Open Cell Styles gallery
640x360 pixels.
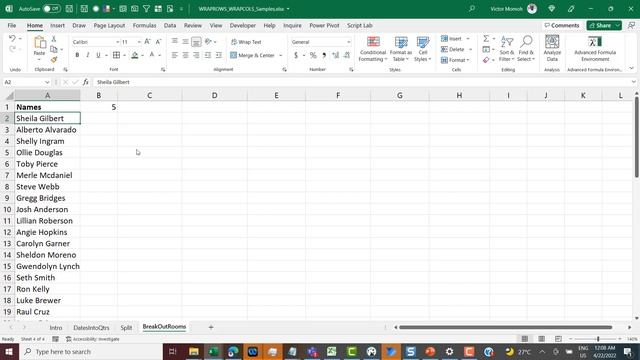[422, 49]
